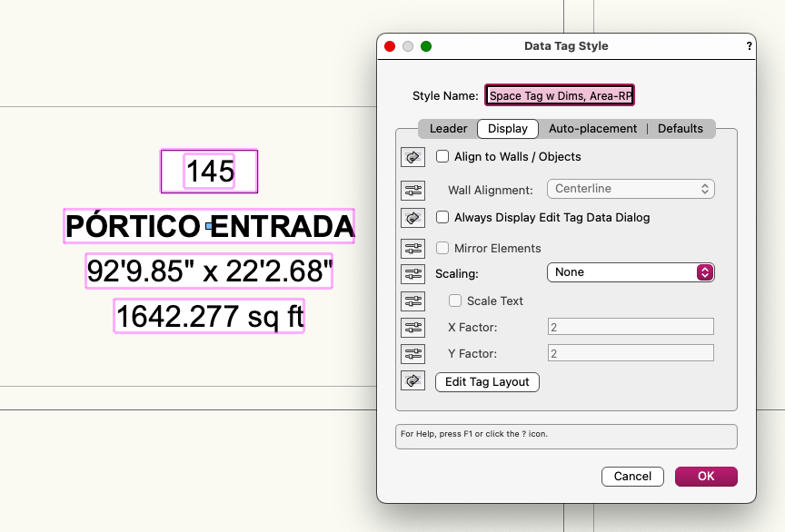Click the Edit Tag Layout button
The height and width of the screenshot is (532, 785).
coord(487,382)
